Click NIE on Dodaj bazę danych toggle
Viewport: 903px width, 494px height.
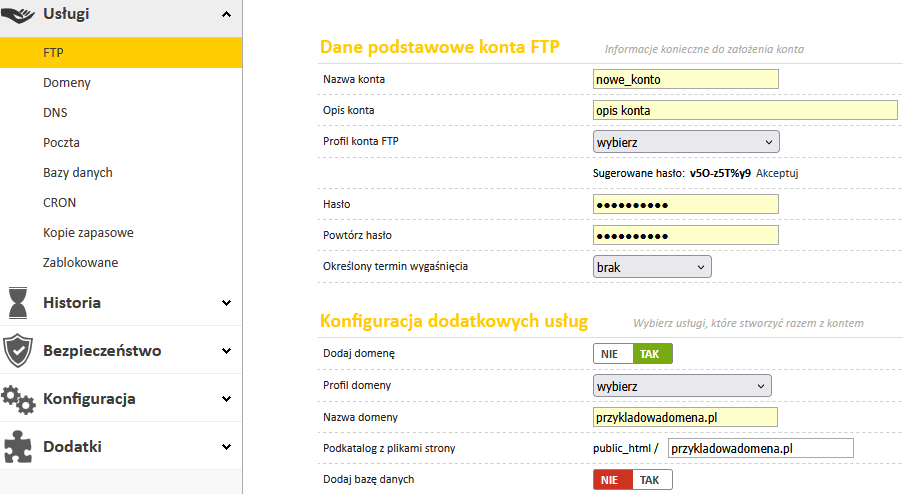coord(613,480)
